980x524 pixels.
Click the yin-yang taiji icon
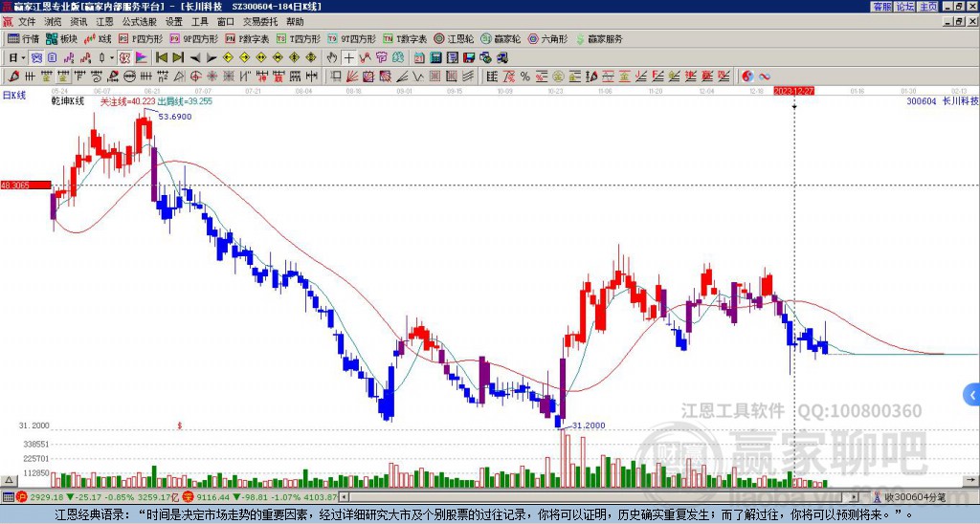click(747, 76)
